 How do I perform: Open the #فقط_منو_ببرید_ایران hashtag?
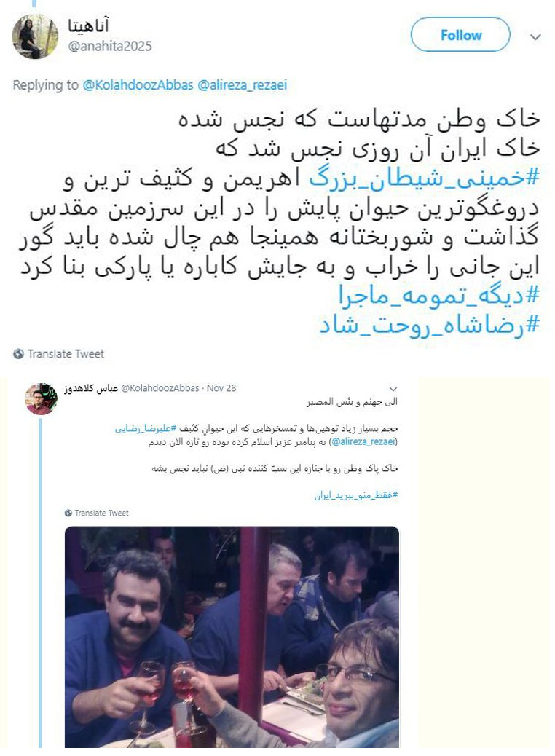[356, 495]
